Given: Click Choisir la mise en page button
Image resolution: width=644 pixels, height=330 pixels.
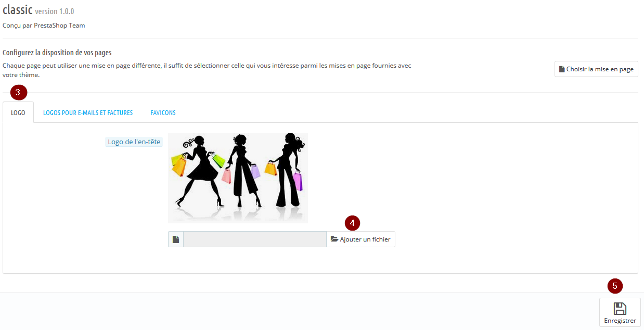Looking at the screenshot, I should click(596, 69).
